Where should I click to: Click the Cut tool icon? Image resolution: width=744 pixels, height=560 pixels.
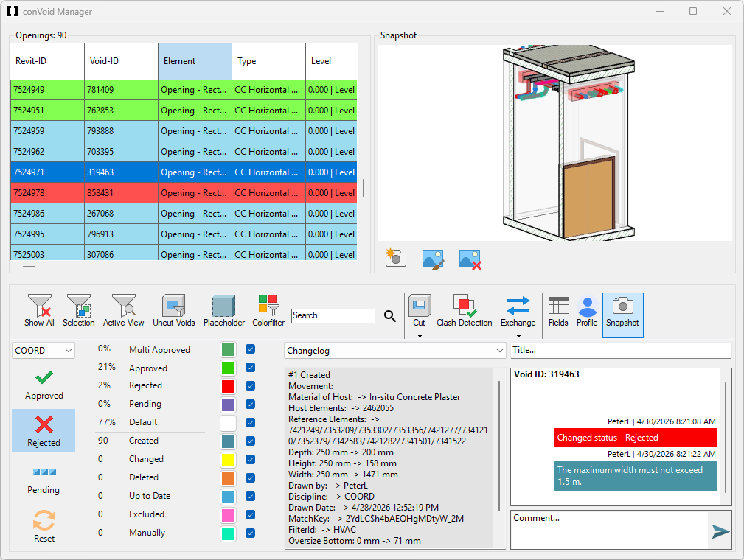point(420,306)
